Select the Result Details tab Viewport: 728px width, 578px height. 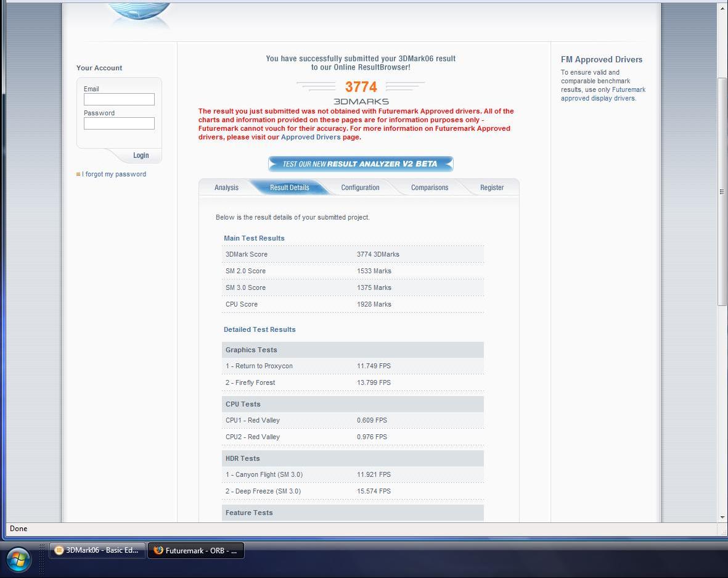click(290, 188)
